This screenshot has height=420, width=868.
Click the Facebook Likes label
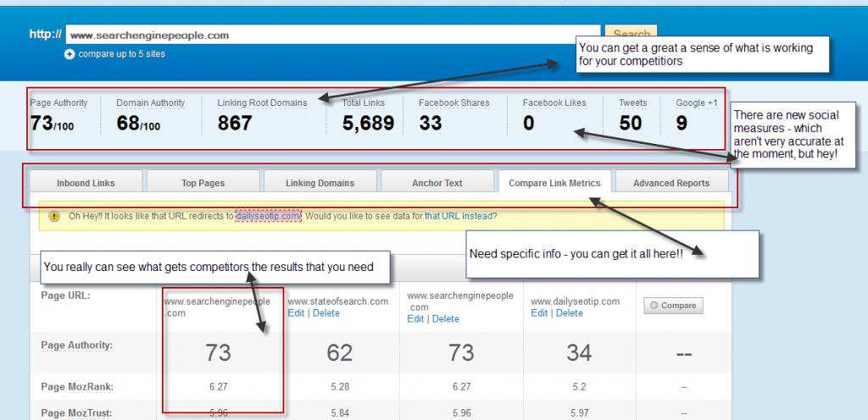coord(554,102)
